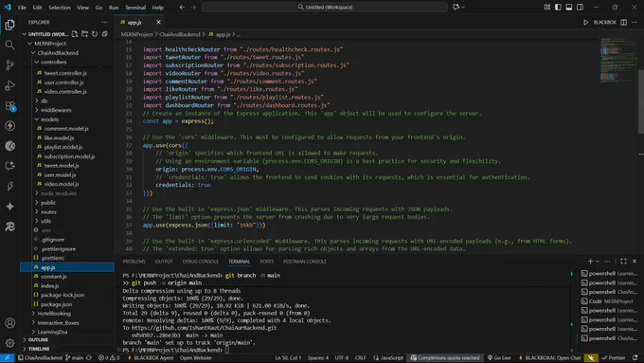Toggle primary side bar layout icon
This screenshot has height=363, width=644.
click(x=558, y=7)
